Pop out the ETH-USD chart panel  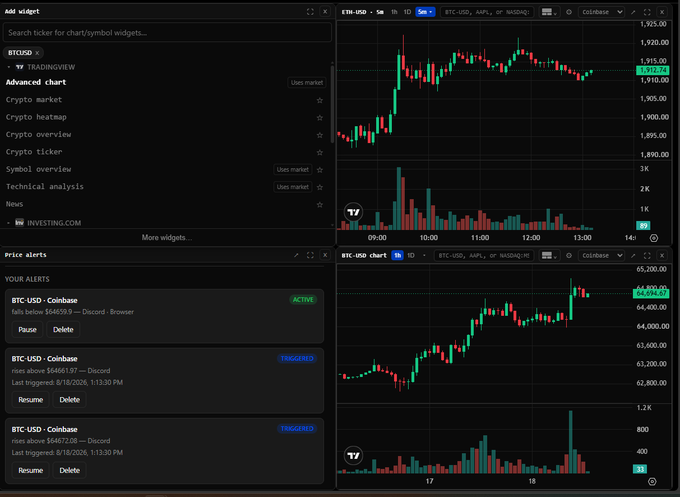[x=633, y=12]
